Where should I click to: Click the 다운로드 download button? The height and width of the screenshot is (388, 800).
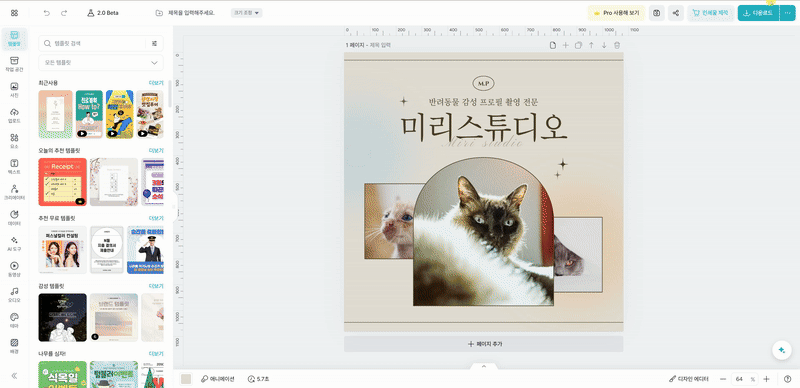pyautogui.click(x=758, y=13)
